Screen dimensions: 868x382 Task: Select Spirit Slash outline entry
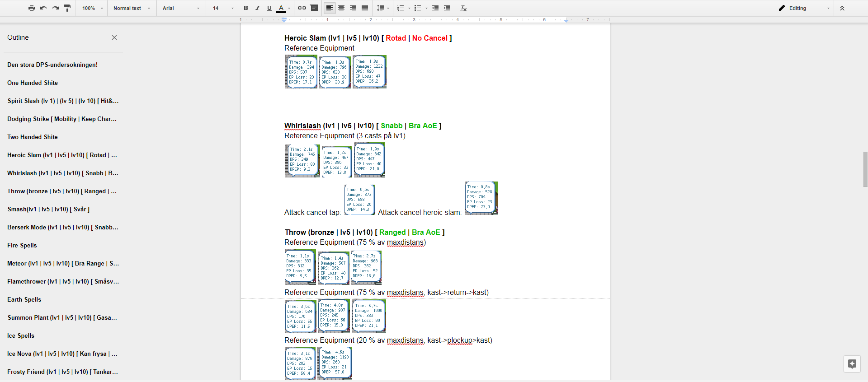63,101
